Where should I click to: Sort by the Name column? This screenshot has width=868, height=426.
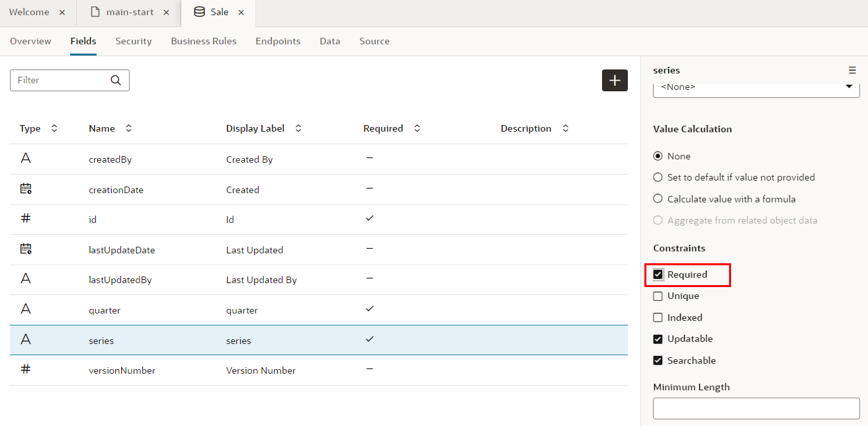128,128
